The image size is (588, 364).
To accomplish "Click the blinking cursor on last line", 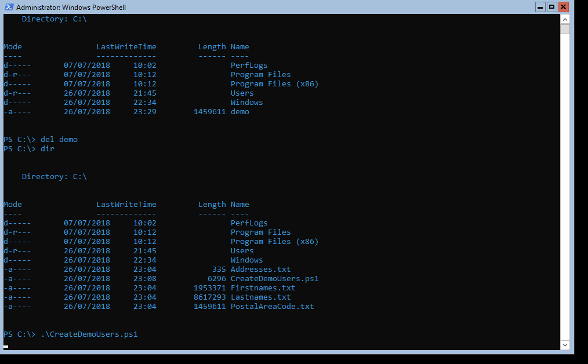I will 6,347.
